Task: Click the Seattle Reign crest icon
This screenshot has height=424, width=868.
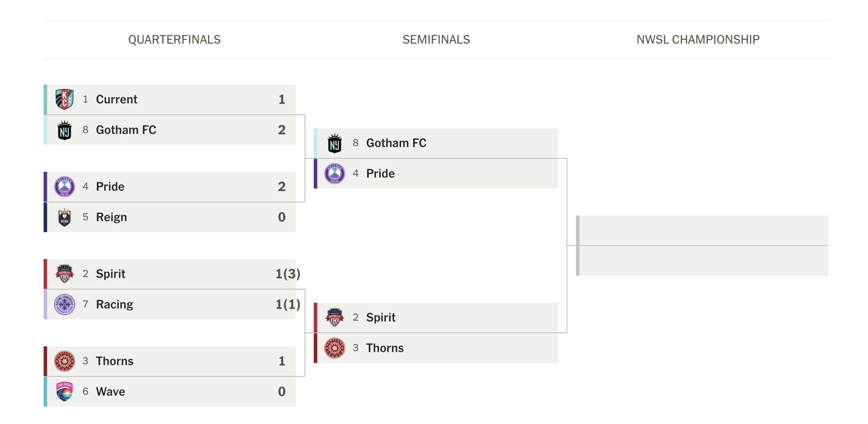Action: click(64, 217)
